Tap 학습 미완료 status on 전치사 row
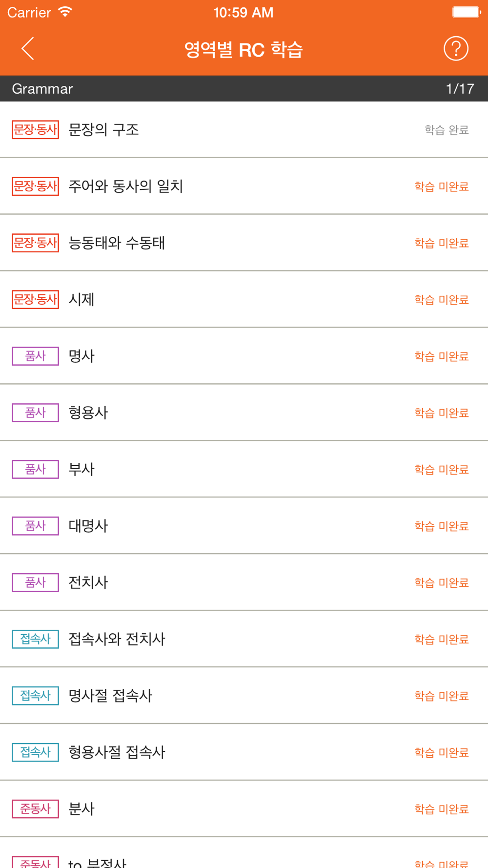The height and width of the screenshot is (868, 488). [441, 582]
